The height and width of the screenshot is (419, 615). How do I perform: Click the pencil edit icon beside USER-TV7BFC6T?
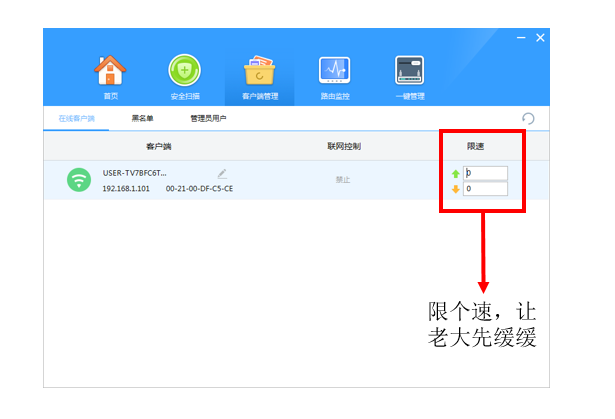222,174
